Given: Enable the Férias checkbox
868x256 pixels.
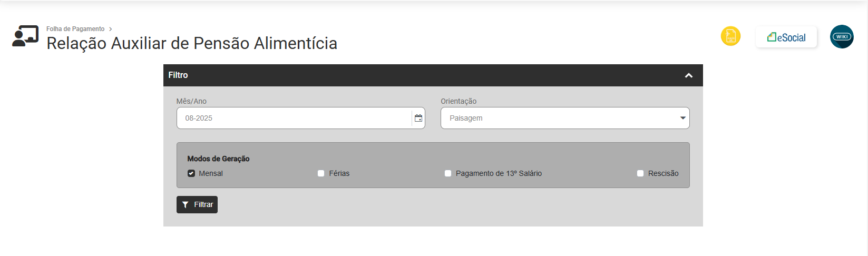Looking at the screenshot, I should coord(321,173).
